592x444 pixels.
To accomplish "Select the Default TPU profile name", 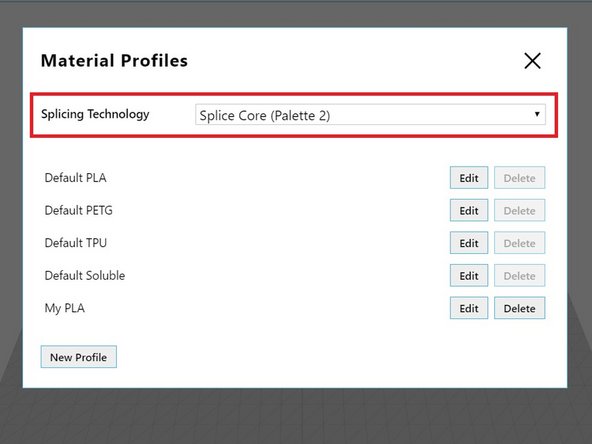I will [76, 242].
